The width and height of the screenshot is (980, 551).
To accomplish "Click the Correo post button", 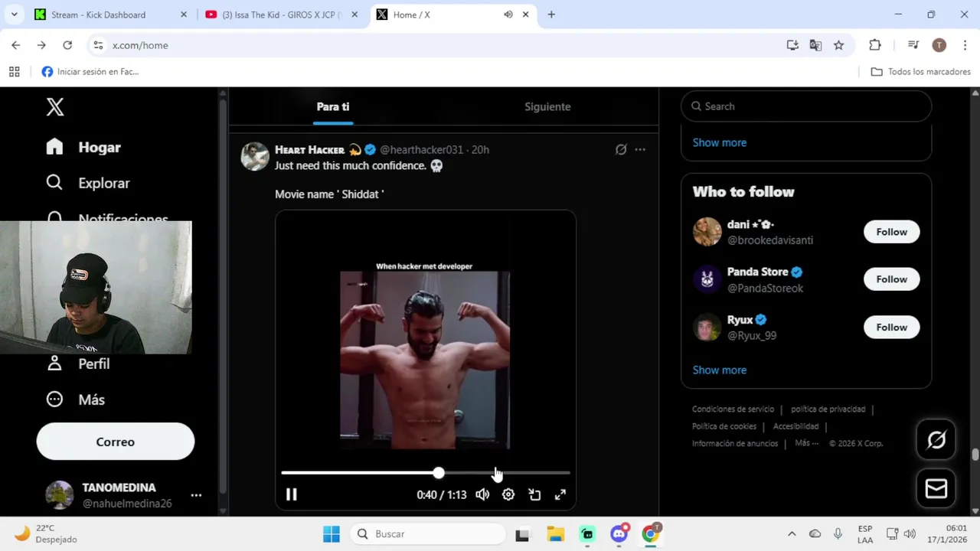I will [116, 442].
